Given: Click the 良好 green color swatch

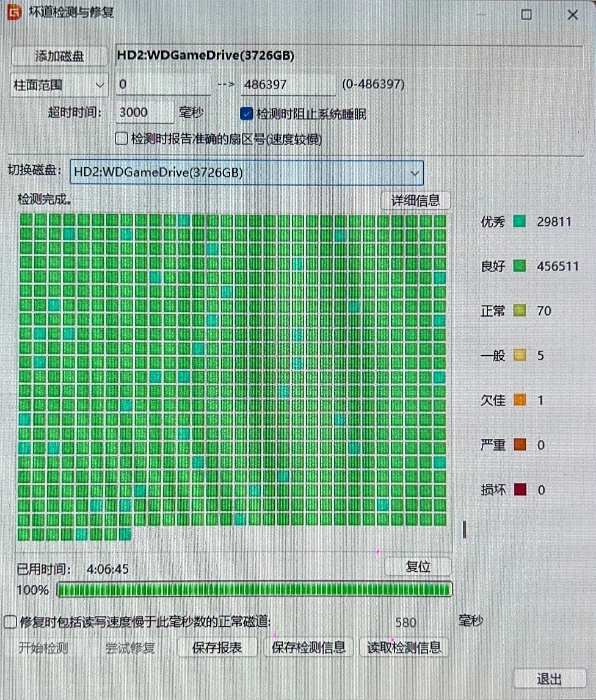Looking at the screenshot, I should pyautogui.click(x=519, y=266).
